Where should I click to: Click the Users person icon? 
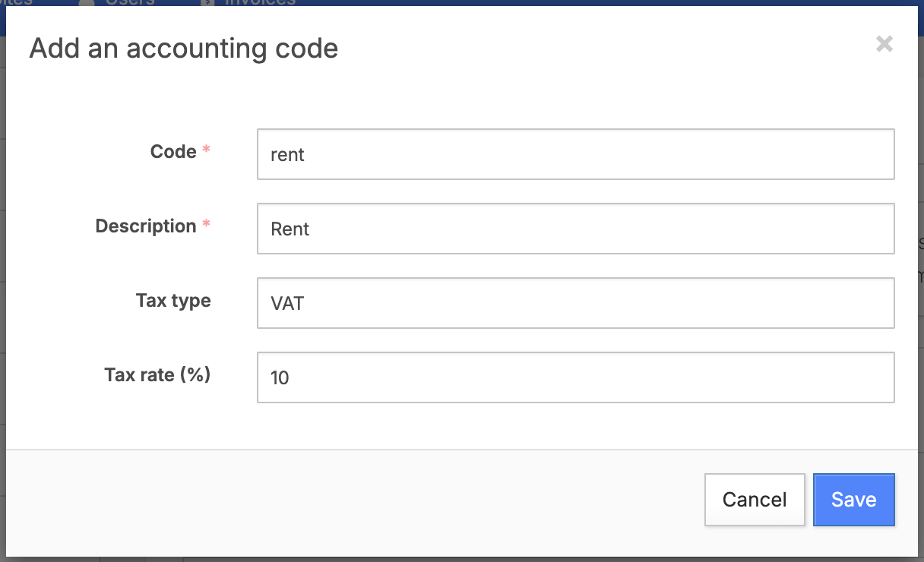click(87, 3)
